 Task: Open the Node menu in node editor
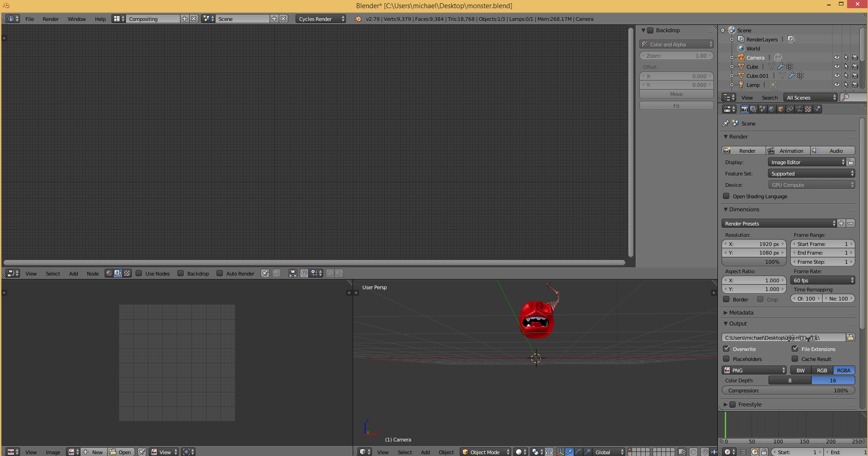[93, 274]
